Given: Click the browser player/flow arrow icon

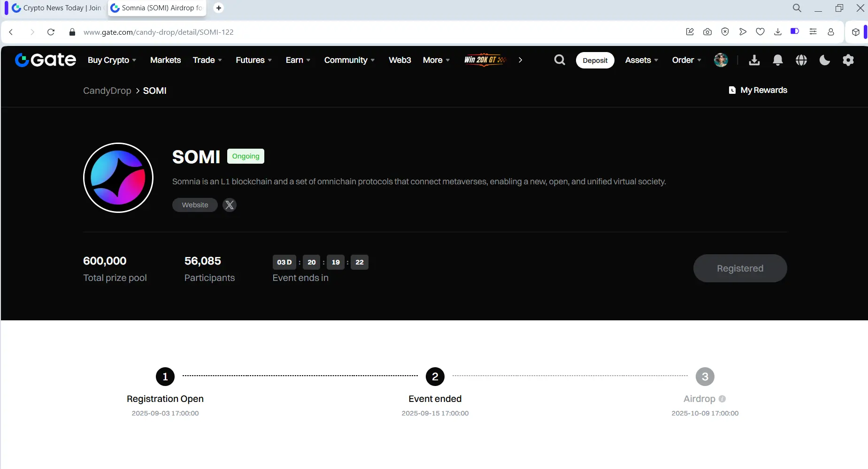Looking at the screenshot, I should (x=743, y=32).
